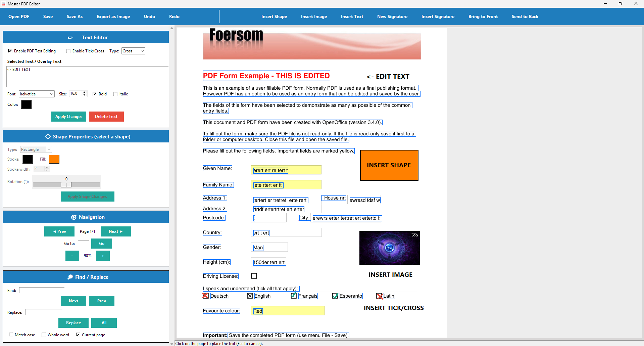Select Insert Text from the toolbar
Image resolution: width=644 pixels, height=346 pixels.
[352, 16]
